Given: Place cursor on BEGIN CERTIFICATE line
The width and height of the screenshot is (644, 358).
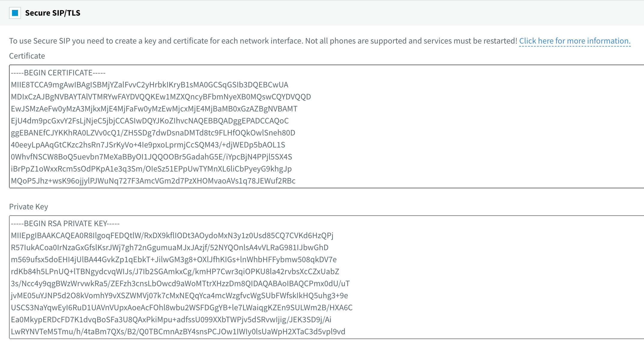Looking at the screenshot, I should [58, 73].
